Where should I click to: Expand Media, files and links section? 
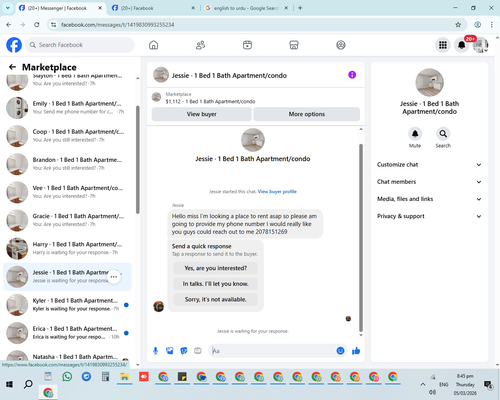[429, 199]
